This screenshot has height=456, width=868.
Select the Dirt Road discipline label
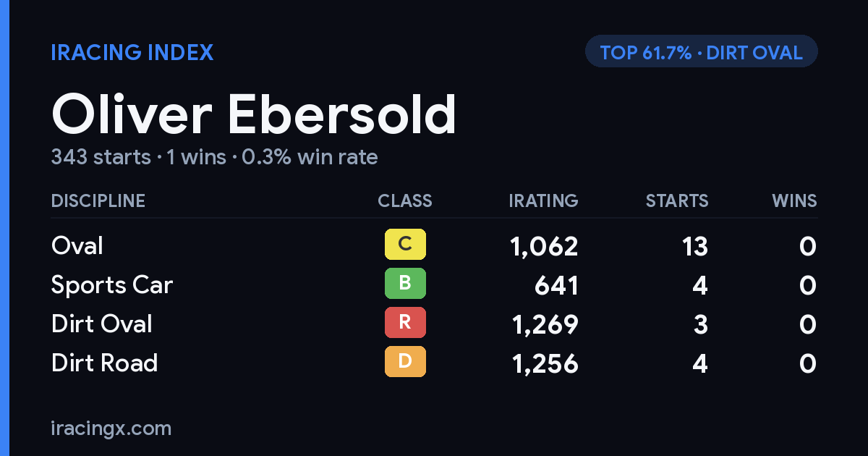(x=105, y=363)
